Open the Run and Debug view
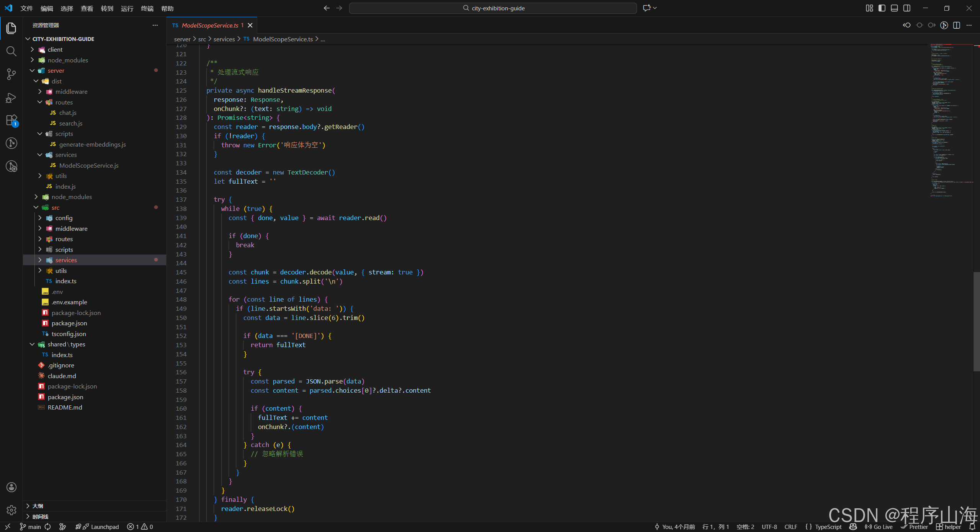 (11, 98)
